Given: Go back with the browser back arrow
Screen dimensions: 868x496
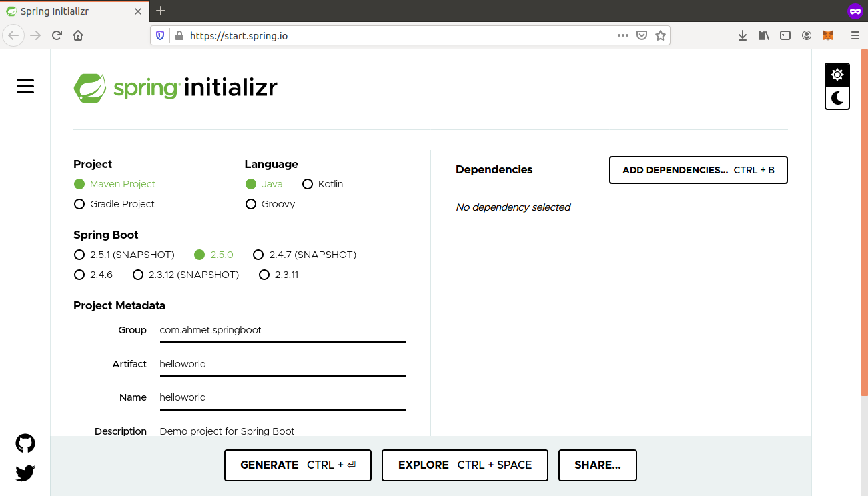Looking at the screenshot, I should [x=13, y=35].
